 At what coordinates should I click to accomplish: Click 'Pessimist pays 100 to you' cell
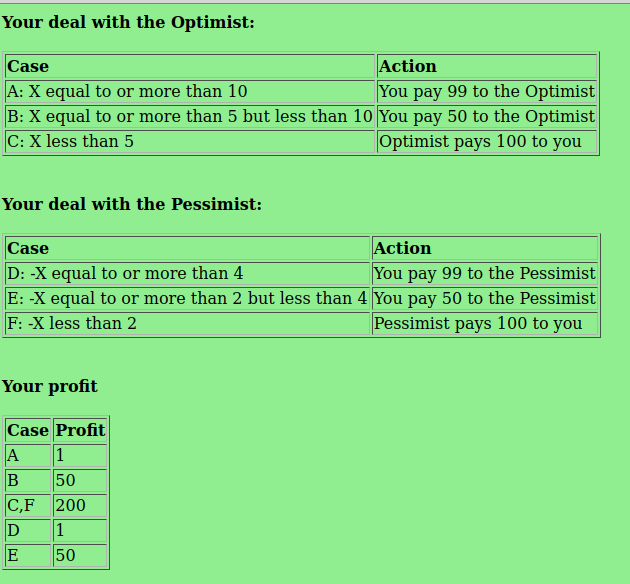point(485,323)
